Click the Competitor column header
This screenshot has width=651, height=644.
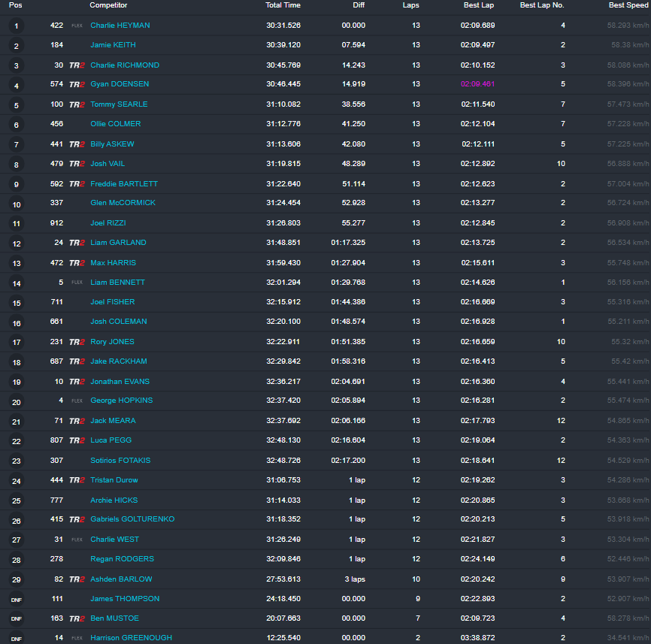[108, 5]
